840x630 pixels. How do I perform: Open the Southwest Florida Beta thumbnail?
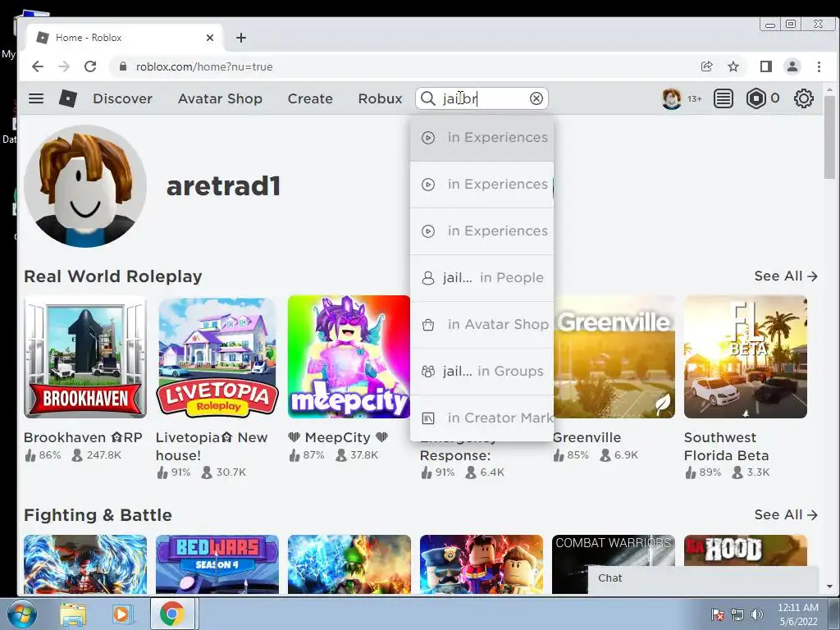tap(745, 357)
